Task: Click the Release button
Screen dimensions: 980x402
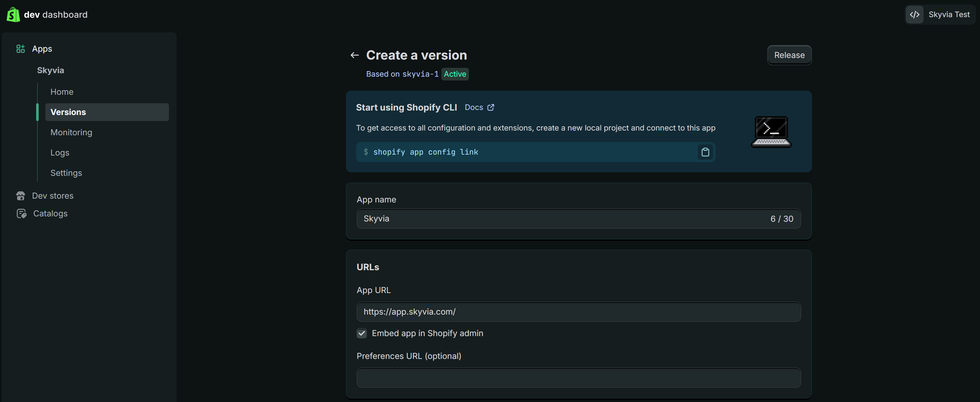Action: (789, 55)
